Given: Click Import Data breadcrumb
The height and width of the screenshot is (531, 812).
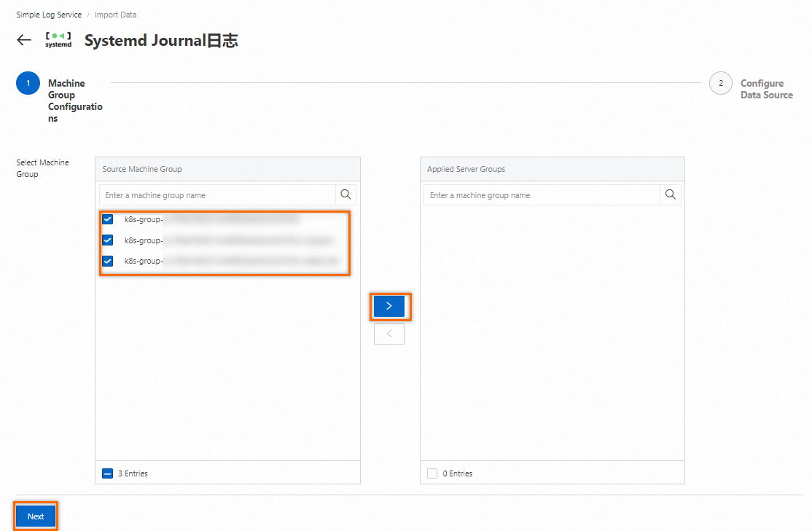Looking at the screenshot, I should (115, 15).
